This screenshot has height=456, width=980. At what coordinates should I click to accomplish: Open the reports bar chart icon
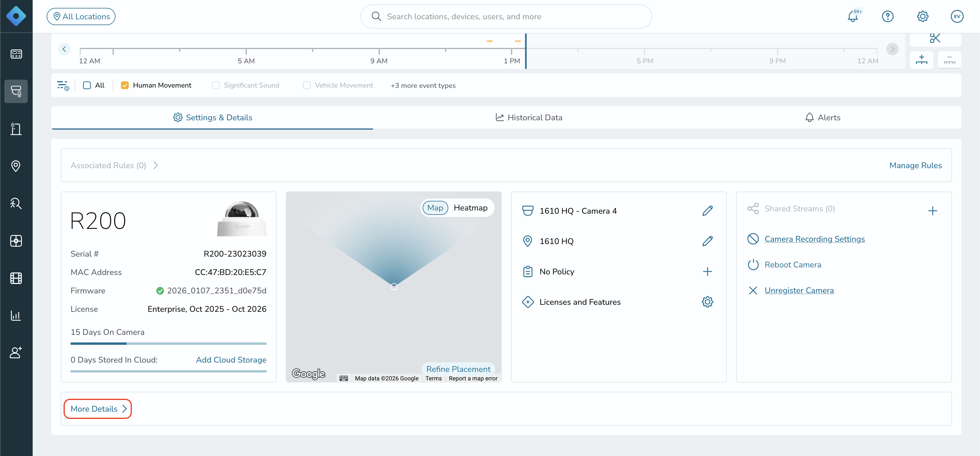coord(16,316)
